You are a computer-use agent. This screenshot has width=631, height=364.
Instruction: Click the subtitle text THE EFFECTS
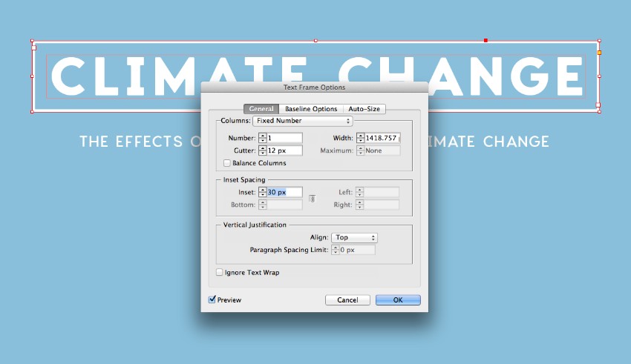[131, 142]
